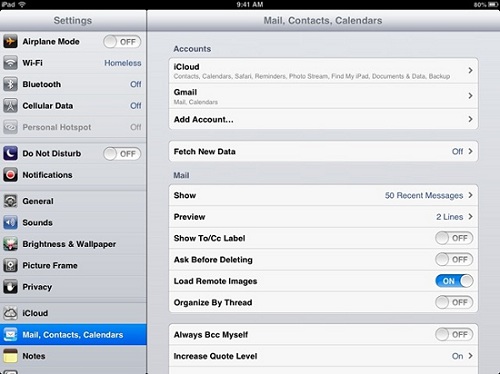Select the Cellular Data antenna icon
The image size is (500, 374).
click(10, 106)
